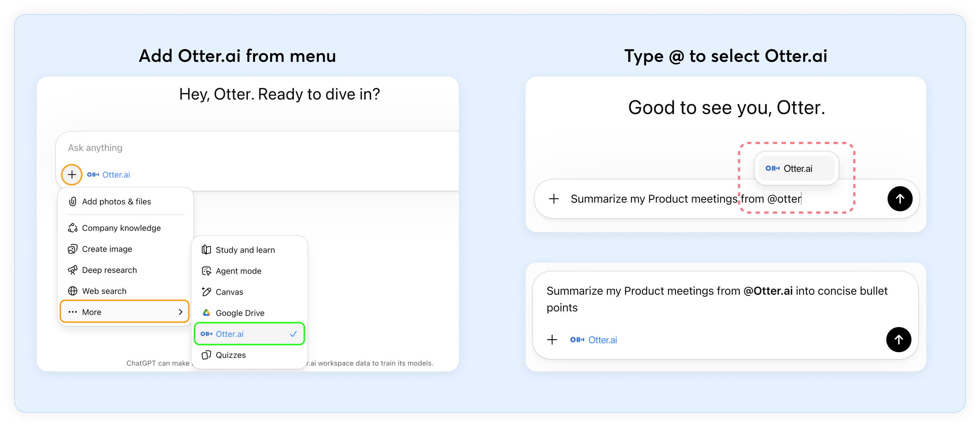Click the orange-circled plus button
The image size is (980, 427).
[x=72, y=174]
